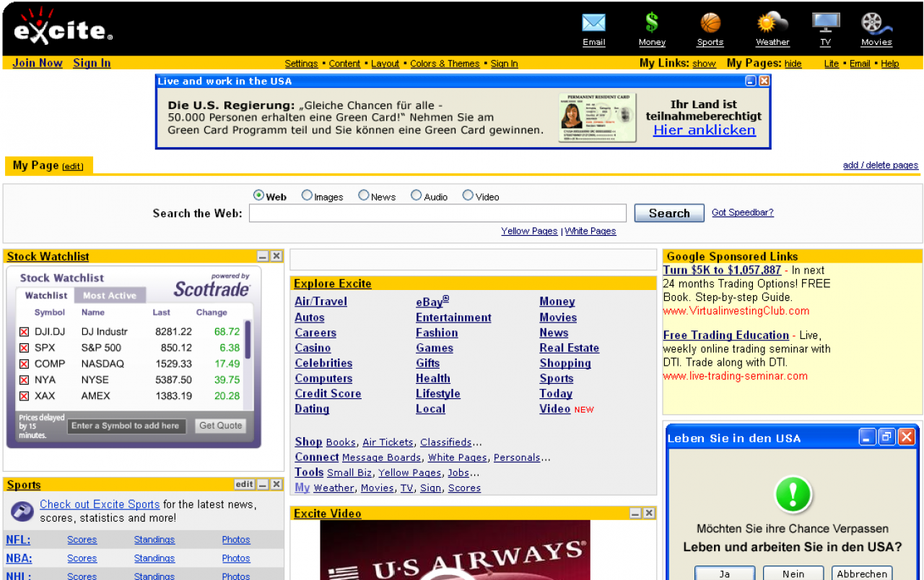
Task: Open the NBA Standings link
Action: pyautogui.click(x=154, y=558)
